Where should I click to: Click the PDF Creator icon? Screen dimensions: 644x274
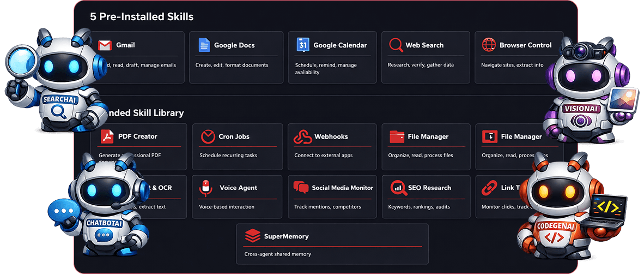pos(107,136)
